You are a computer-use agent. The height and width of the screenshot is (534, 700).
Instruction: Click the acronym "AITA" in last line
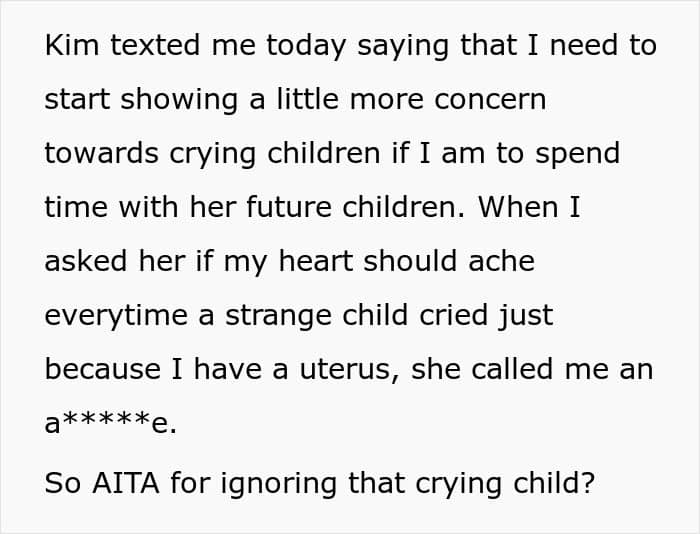point(125,483)
